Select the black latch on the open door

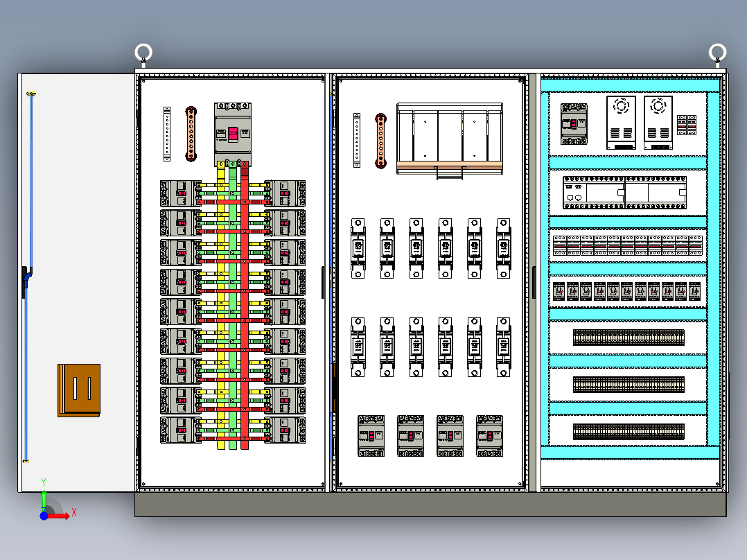(x=24, y=282)
